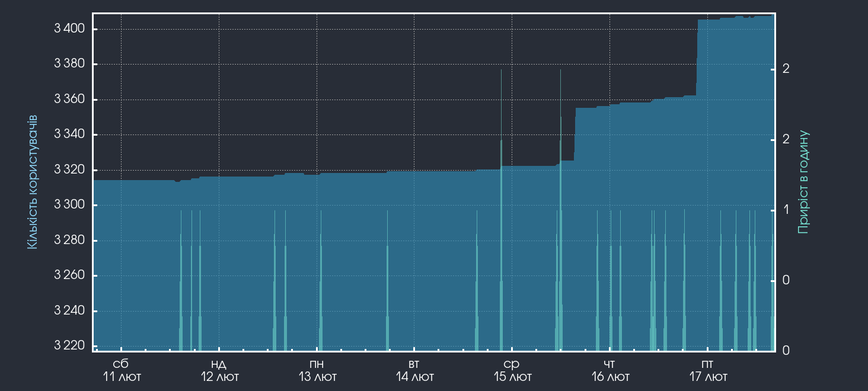Click the 3 380 tick on left axis
868x391 pixels.
point(69,64)
